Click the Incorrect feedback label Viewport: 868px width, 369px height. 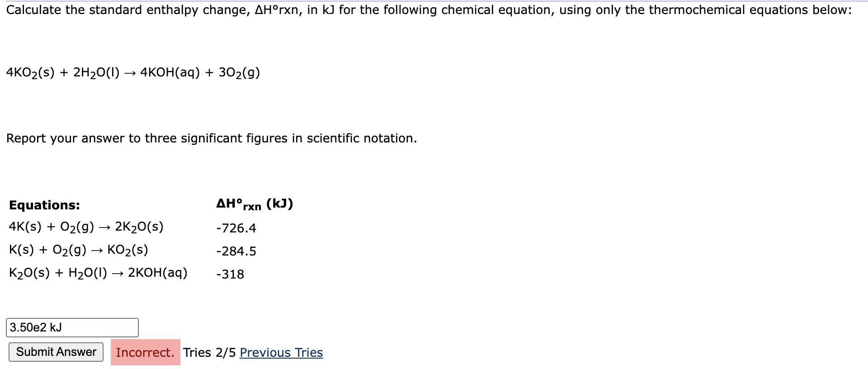[x=145, y=352]
